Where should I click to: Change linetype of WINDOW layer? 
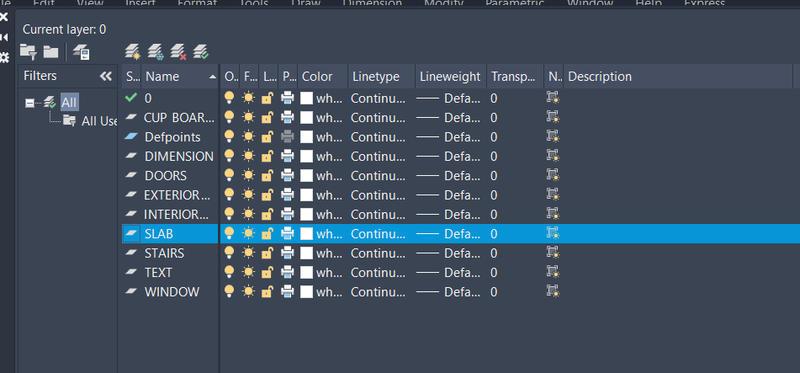(379, 292)
